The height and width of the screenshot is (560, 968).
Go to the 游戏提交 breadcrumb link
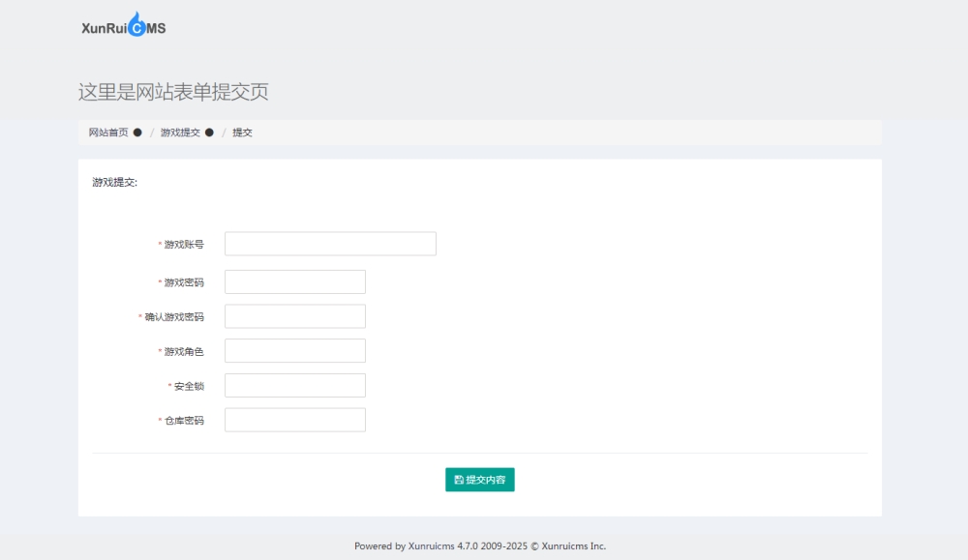point(180,133)
